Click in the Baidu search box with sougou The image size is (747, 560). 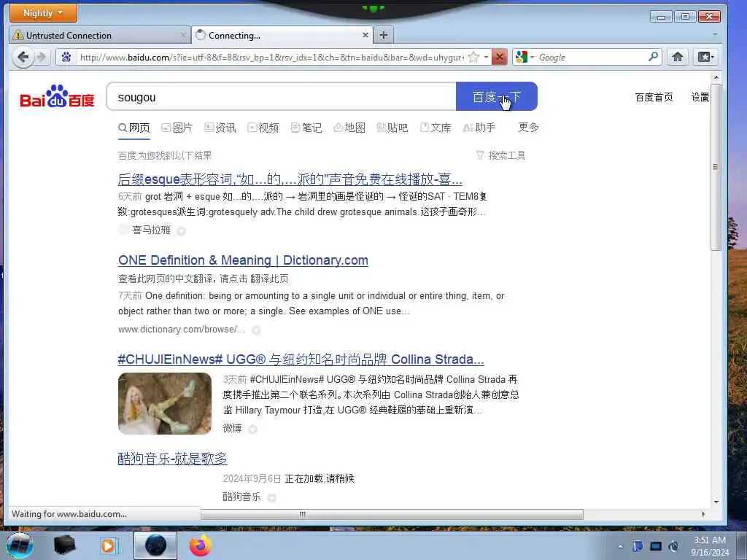tap(281, 97)
